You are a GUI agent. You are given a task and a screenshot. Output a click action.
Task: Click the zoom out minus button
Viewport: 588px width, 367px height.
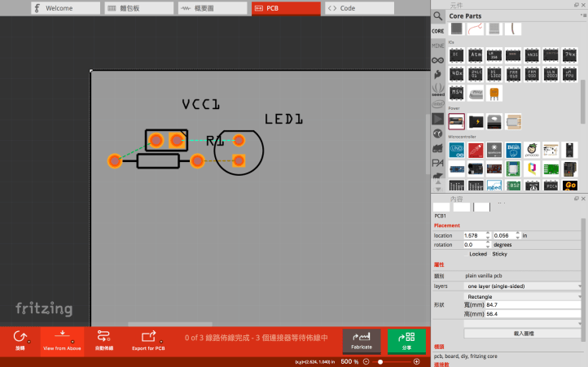[366, 362]
